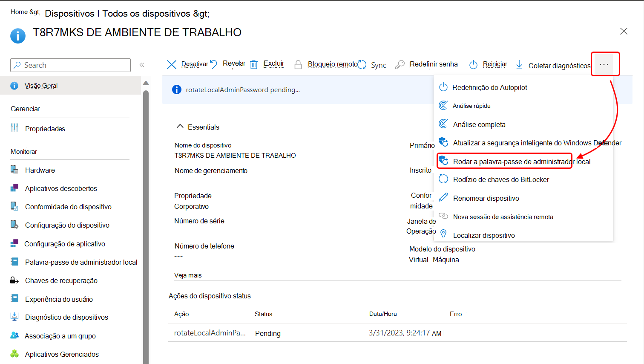Click the sidebar scrollbar up arrow

[146, 83]
